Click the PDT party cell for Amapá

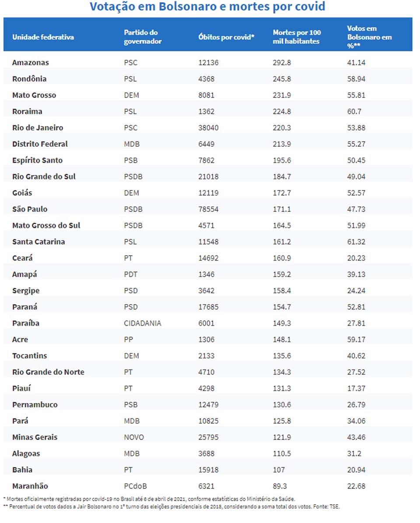click(131, 274)
